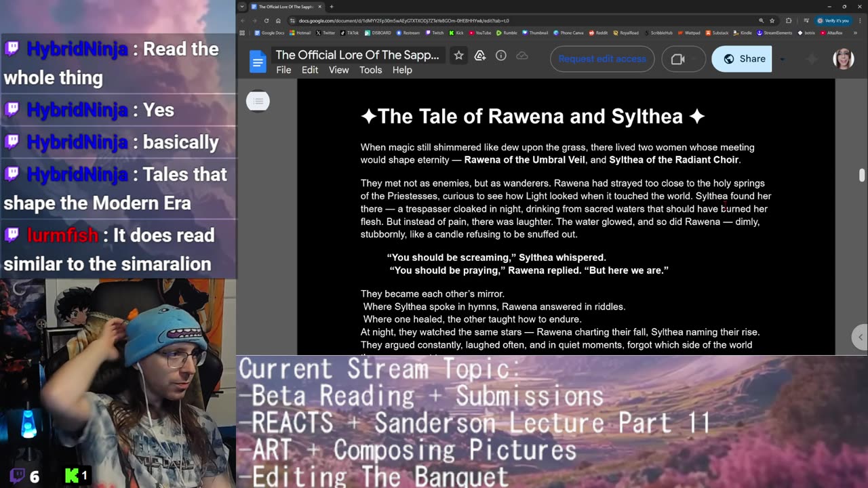Click the document vertical scrollbar thumb
Screen dimensions: 868x488
click(862, 174)
